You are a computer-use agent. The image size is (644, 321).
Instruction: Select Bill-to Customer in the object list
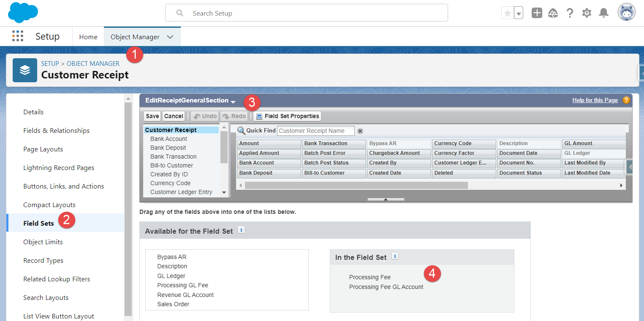(171, 165)
